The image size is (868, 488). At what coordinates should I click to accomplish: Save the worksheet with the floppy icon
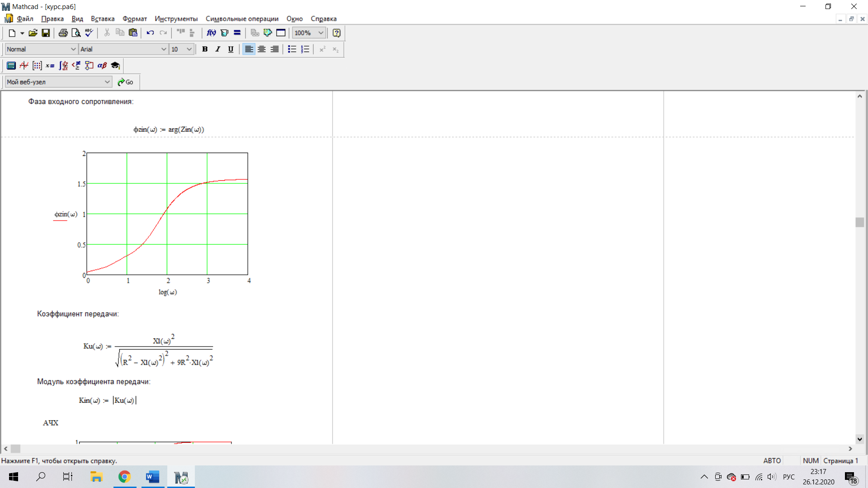click(46, 33)
